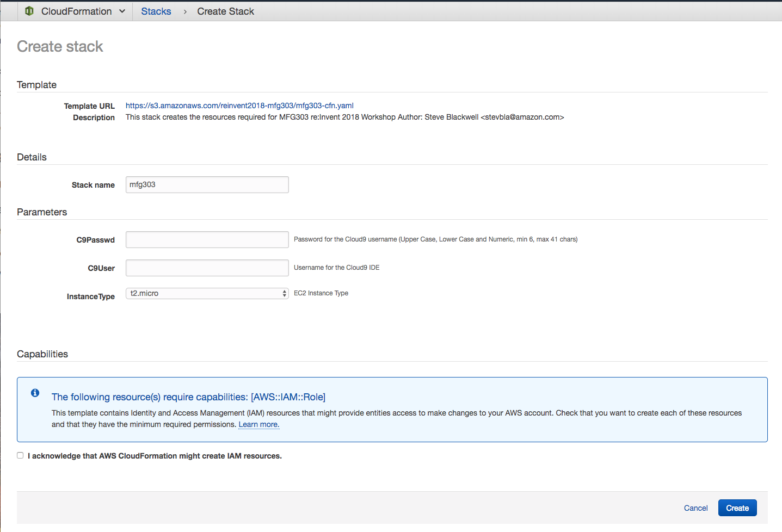Viewport: 782px width, 532px height.
Task: Click the Cancel link
Action: click(x=695, y=508)
